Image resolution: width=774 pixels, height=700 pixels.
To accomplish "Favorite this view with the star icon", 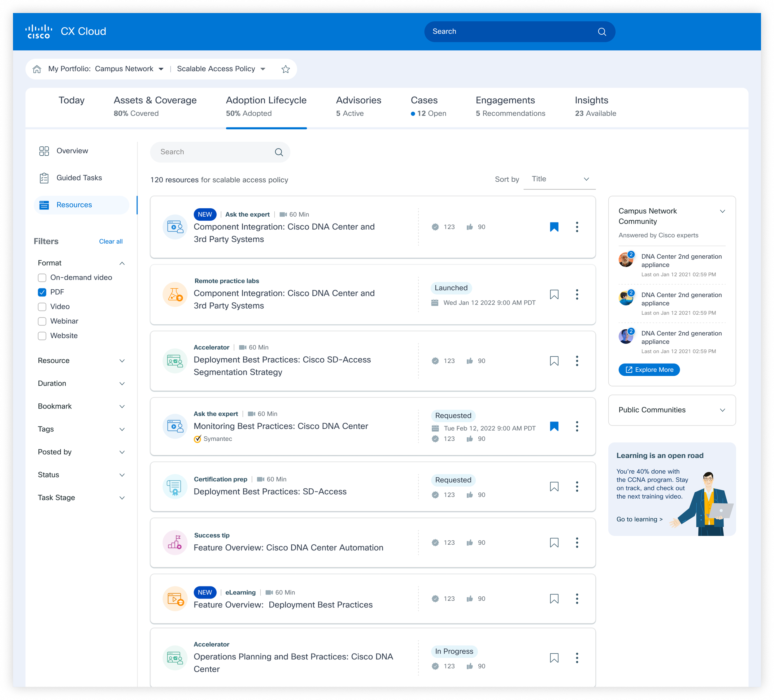I will point(285,69).
